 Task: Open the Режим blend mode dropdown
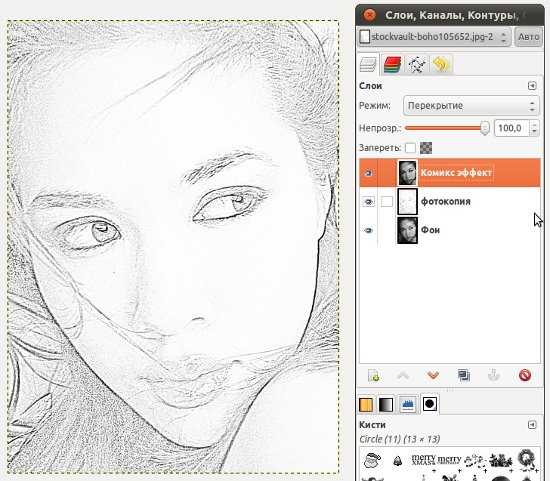click(x=471, y=106)
